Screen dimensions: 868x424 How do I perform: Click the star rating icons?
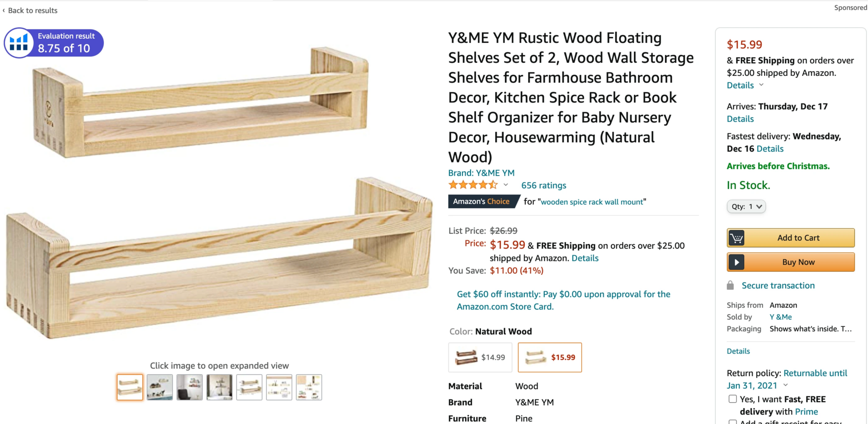tap(472, 185)
